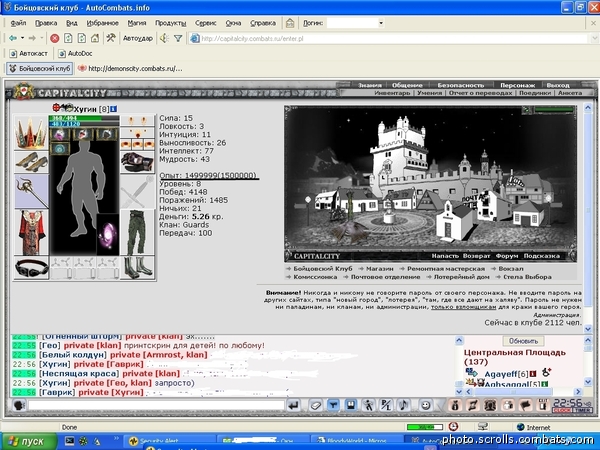600x450 pixels.
Task: Click the Автокаст button
Action: point(29,54)
